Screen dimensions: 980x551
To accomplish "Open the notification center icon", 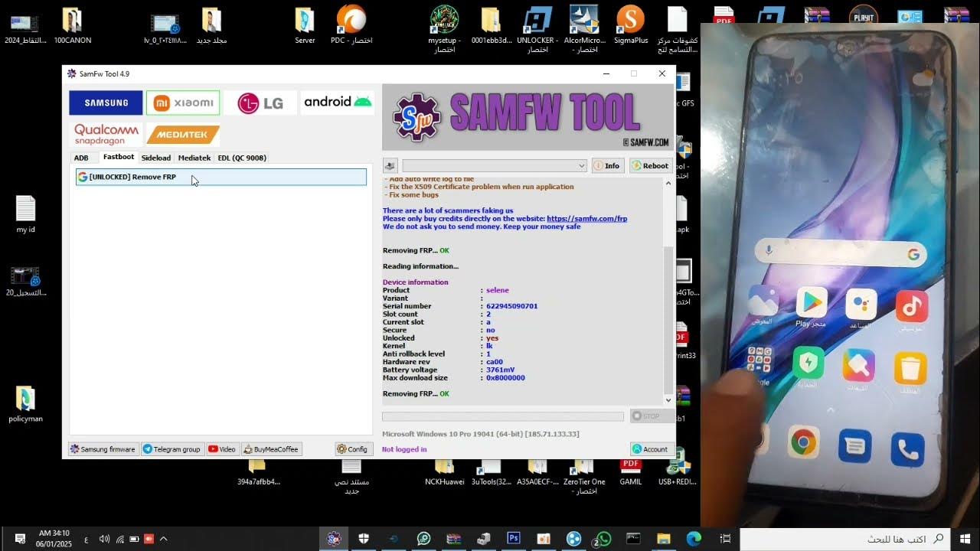I will click(x=20, y=539).
